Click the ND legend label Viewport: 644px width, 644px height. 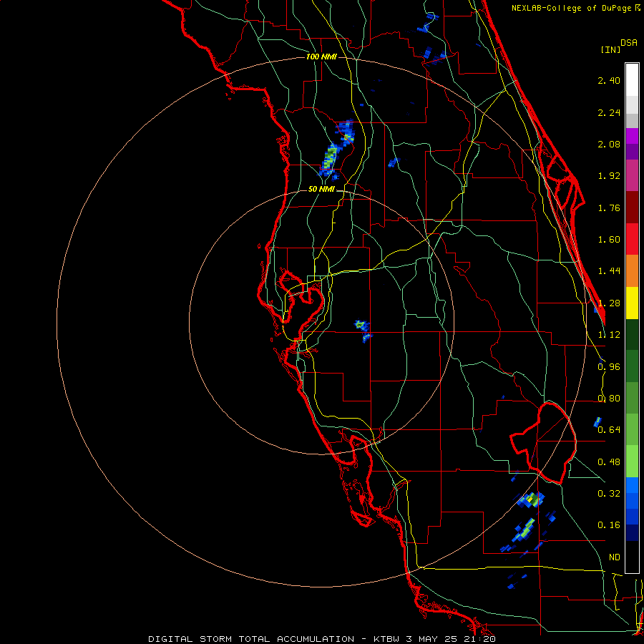[x=615, y=557]
